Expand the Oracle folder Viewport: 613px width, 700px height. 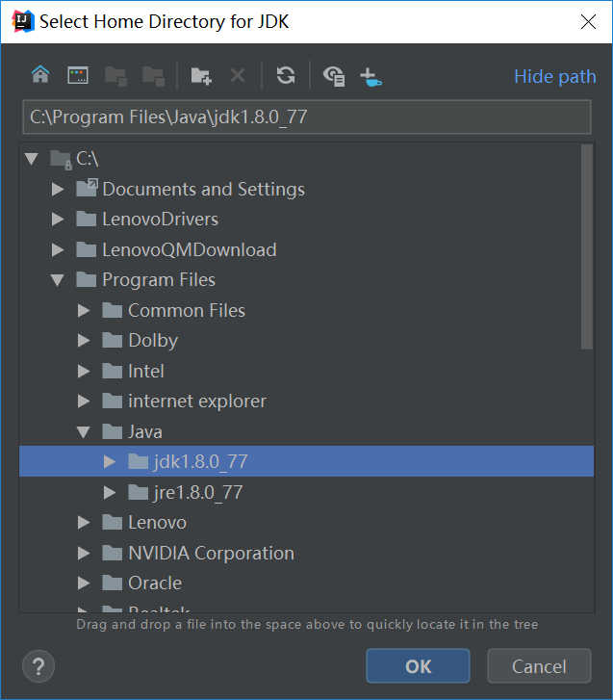tap(84, 583)
